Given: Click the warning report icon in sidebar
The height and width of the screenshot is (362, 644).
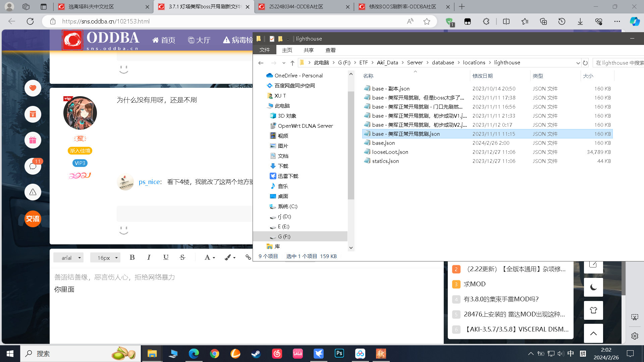Looking at the screenshot, I should pos(33,192).
